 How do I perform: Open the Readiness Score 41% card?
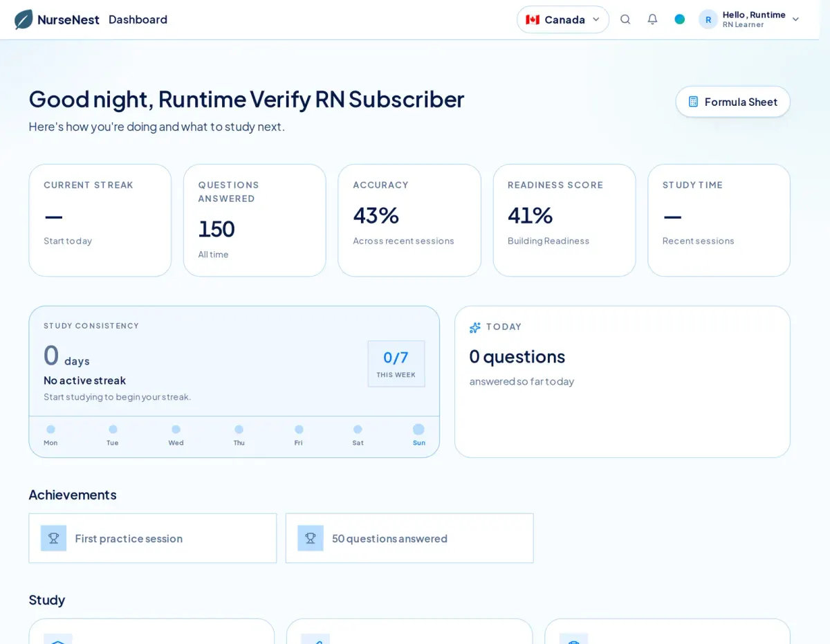point(564,220)
